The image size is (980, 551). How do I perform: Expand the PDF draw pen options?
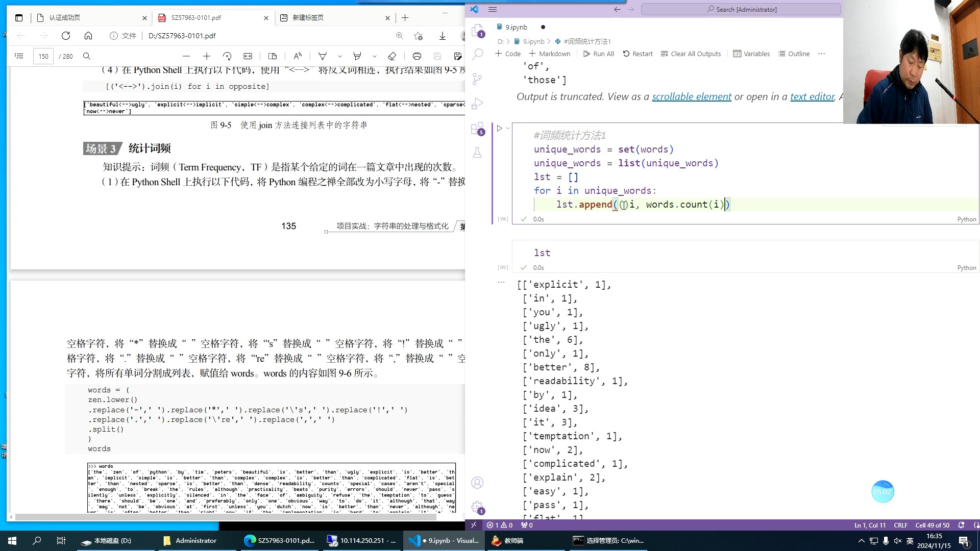(x=339, y=56)
